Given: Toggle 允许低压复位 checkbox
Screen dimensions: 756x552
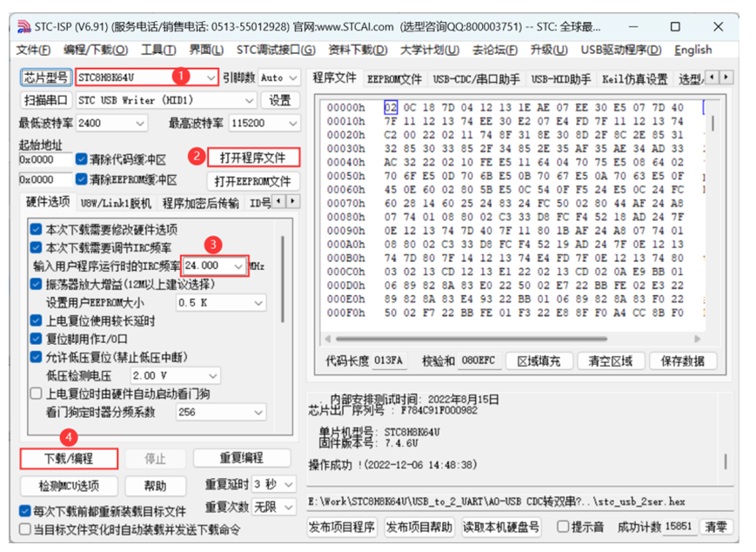Looking at the screenshot, I should click(x=36, y=357).
